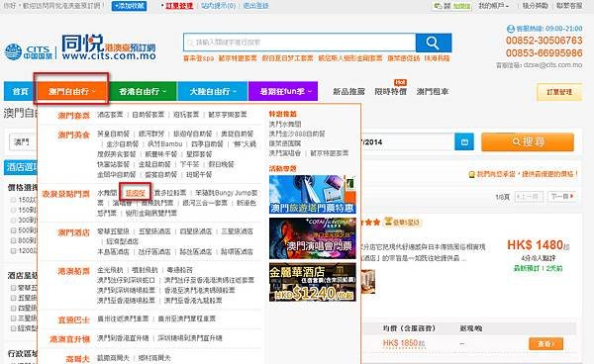The height and width of the screenshot is (364, 594).
Task: Open 澳門旅遊塔門票特惠 banner
Action: point(313,195)
